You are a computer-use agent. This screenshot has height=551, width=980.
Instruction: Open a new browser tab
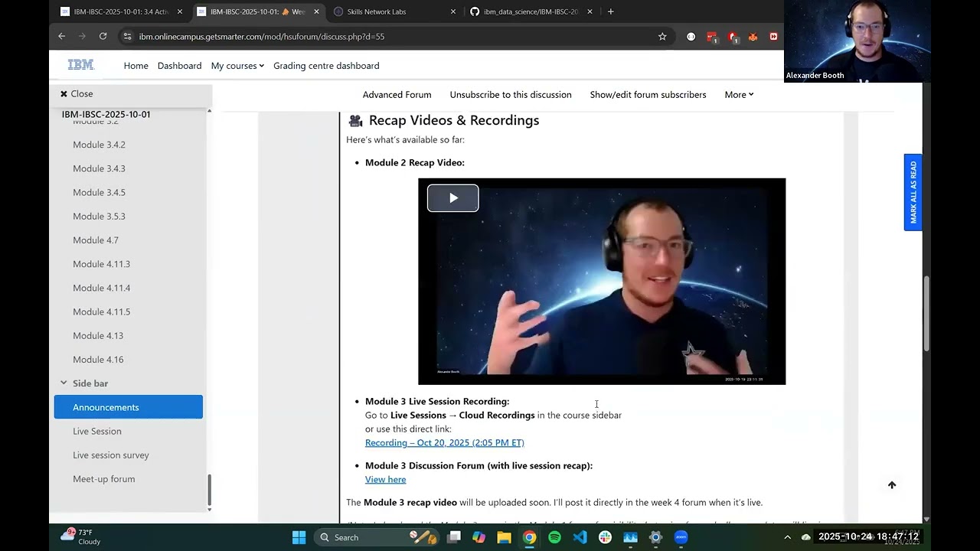[x=610, y=11]
